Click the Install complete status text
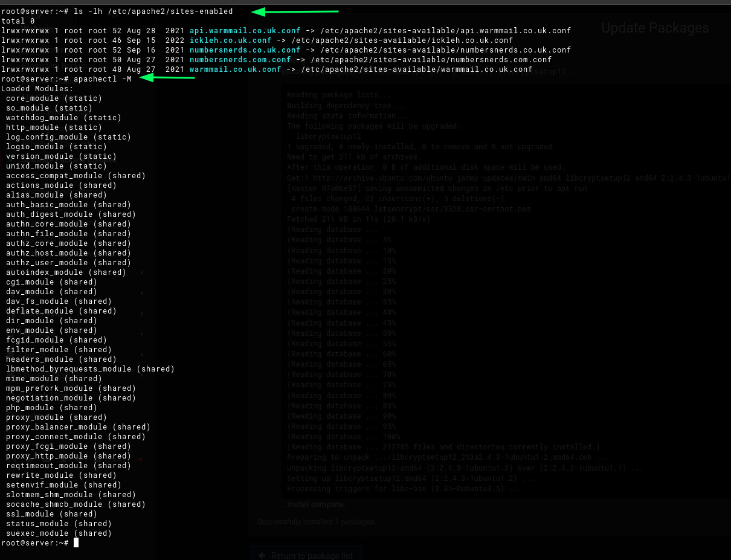The height and width of the screenshot is (560, 731). (x=314, y=504)
